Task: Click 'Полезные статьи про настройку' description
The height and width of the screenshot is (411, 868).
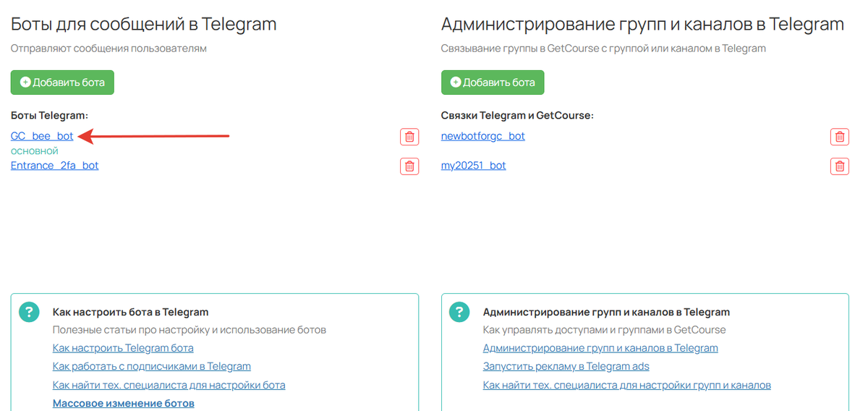Action: pos(190,330)
